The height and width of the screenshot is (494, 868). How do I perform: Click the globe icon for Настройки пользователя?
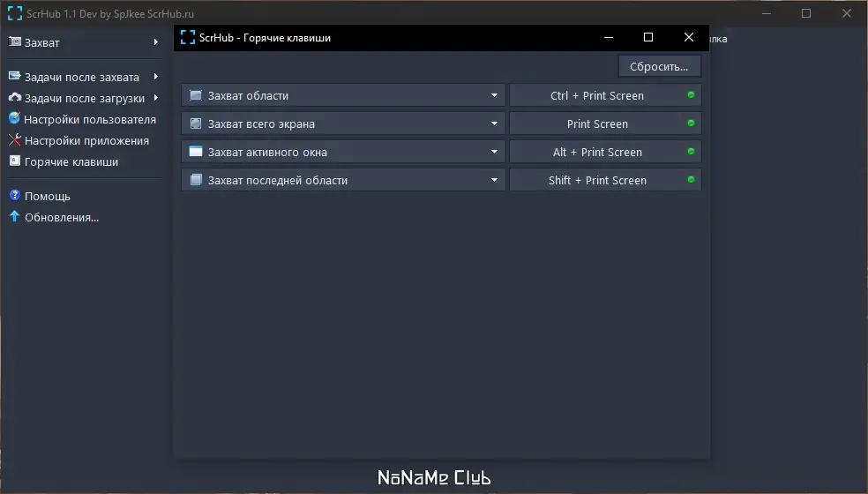pos(14,118)
